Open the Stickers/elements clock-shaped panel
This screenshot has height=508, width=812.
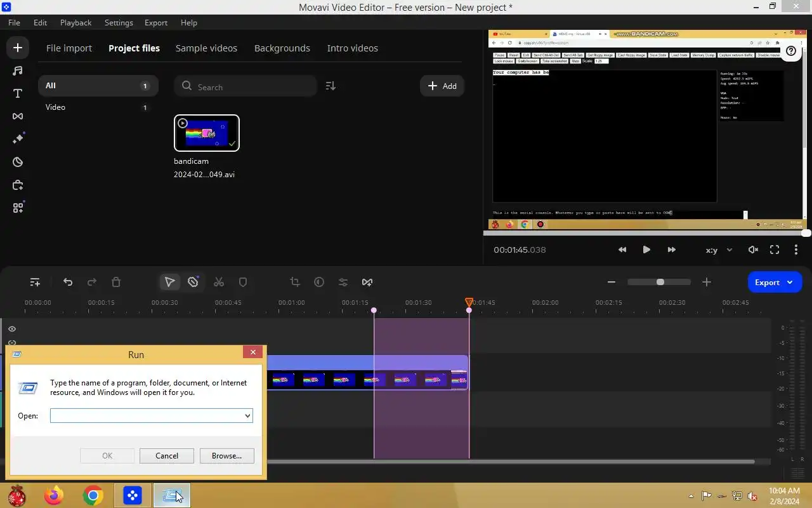[18, 162]
